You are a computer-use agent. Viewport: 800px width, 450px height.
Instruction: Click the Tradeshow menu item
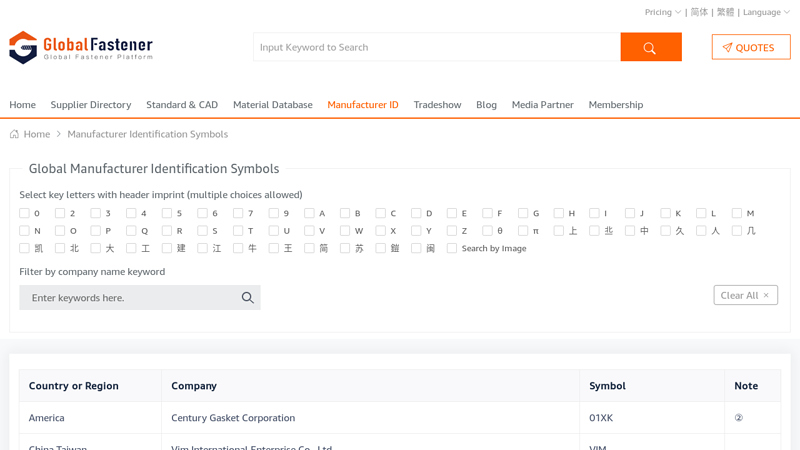point(437,105)
